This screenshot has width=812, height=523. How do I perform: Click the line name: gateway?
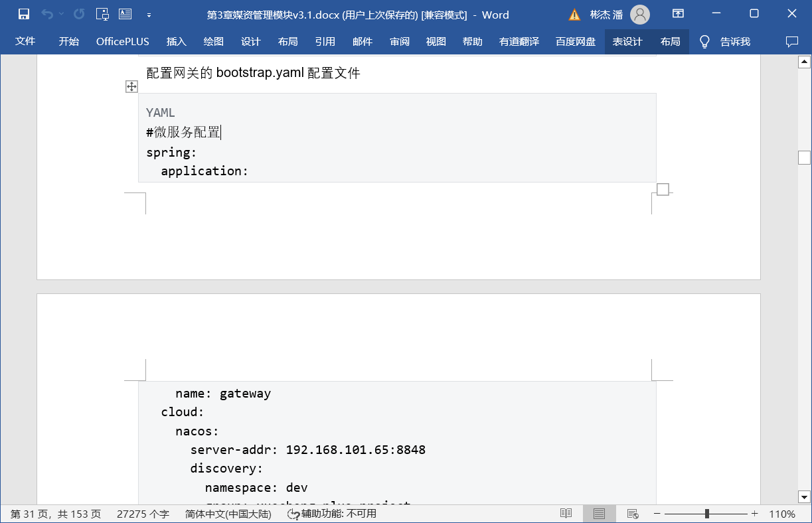(223, 393)
